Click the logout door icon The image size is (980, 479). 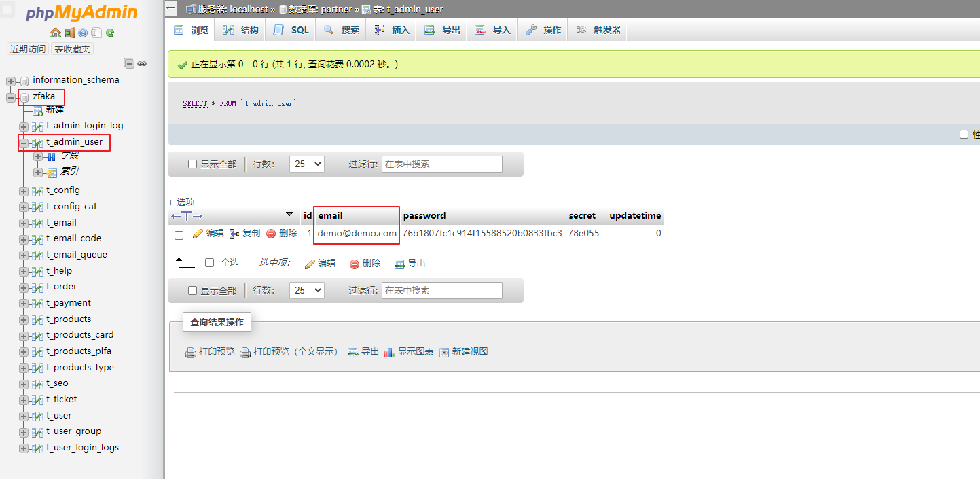69,33
